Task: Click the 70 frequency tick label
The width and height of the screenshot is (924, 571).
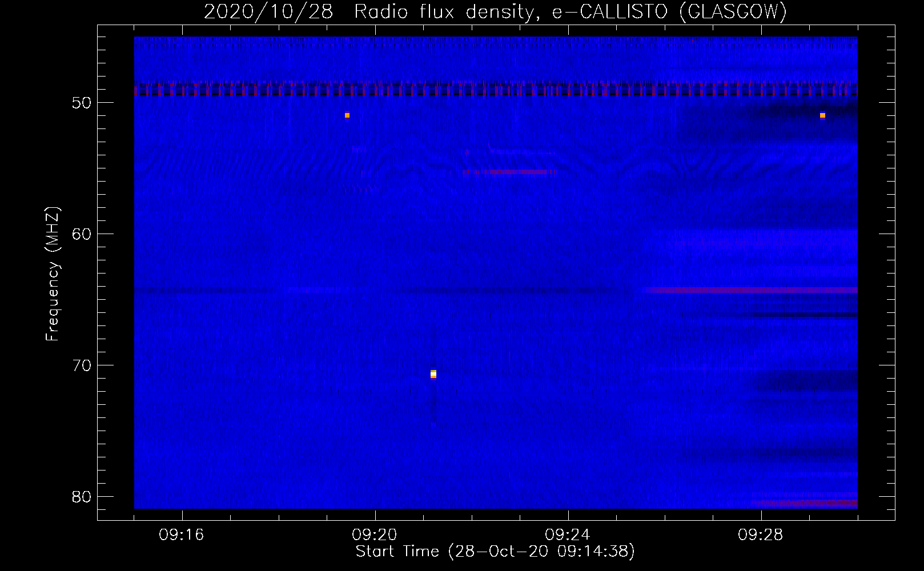Action: (x=82, y=365)
